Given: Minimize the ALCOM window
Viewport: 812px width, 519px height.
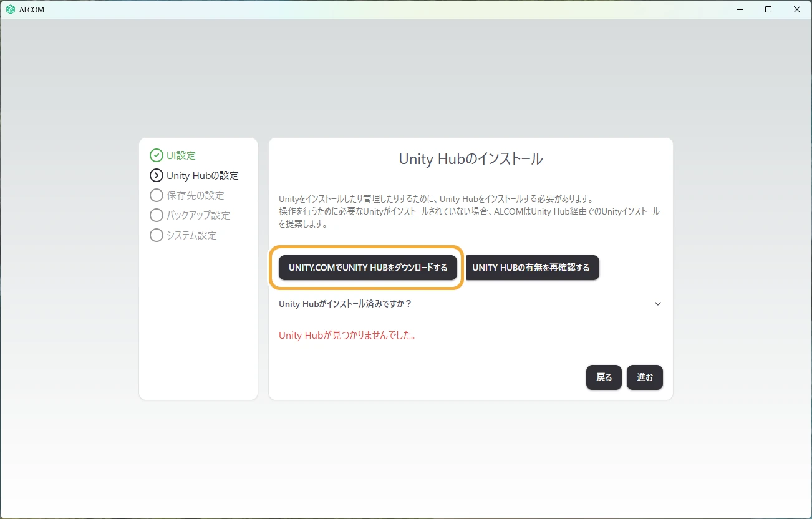Looking at the screenshot, I should click(740, 9).
